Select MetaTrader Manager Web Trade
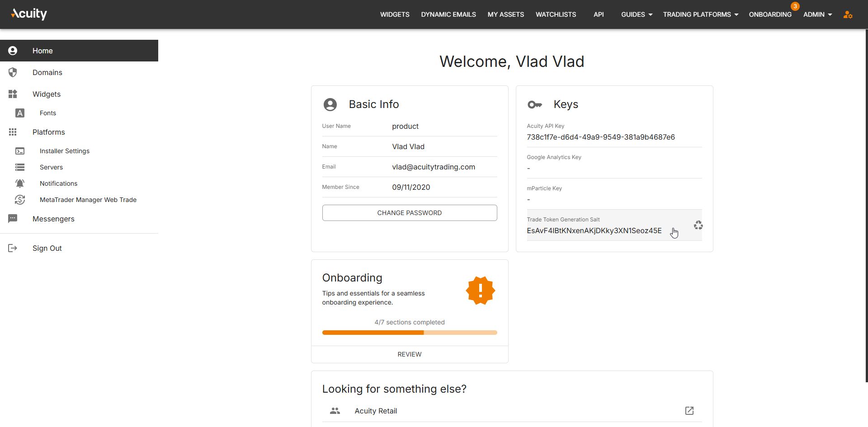This screenshot has height=427, width=868. tap(79, 200)
